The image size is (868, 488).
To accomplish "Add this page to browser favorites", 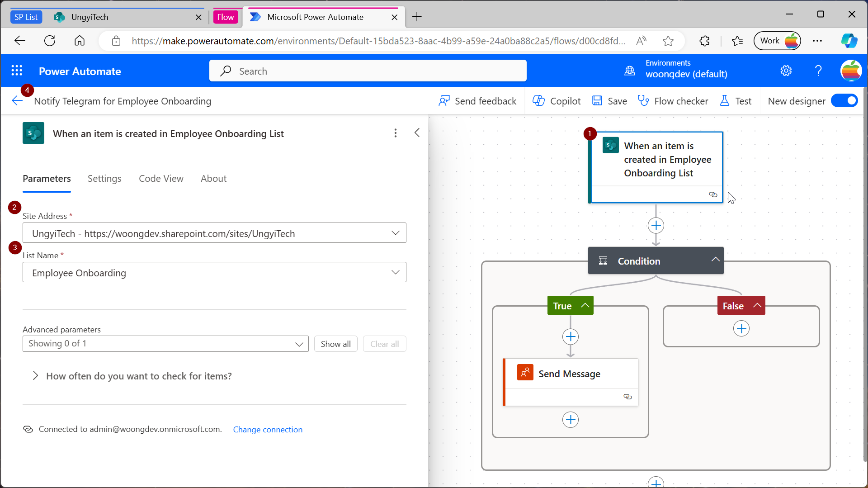I will click(x=668, y=41).
